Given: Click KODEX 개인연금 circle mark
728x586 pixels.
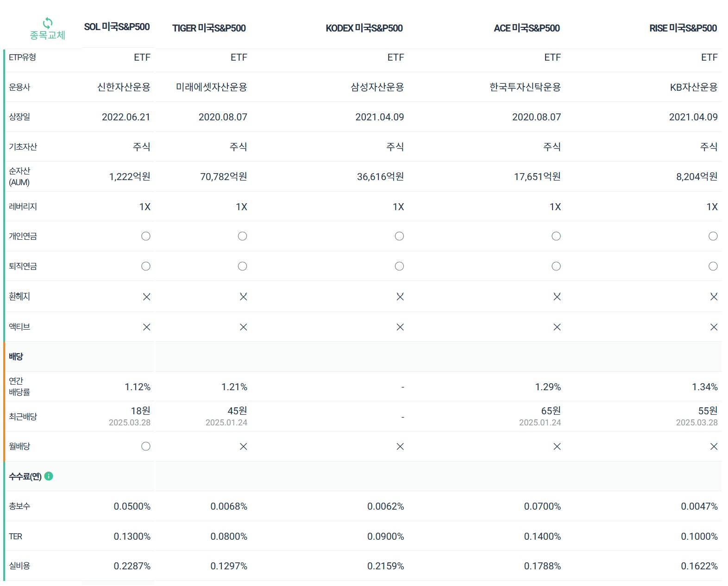Looking at the screenshot, I should (x=399, y=236).
